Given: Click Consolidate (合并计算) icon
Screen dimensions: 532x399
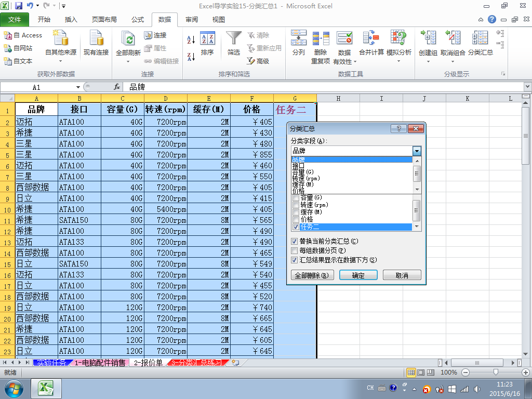Looking at the screenshot, I should [x=371, y=43].
